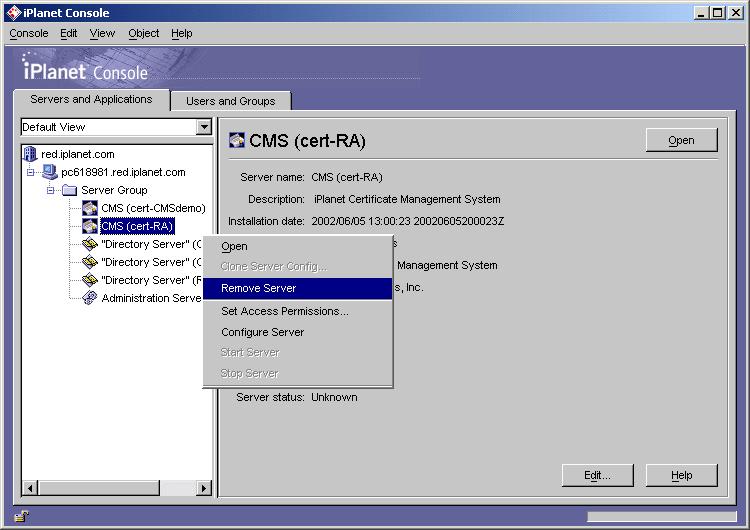Click the padlock icon in status bar
Screen dimensions: 750x530
[22, 516]
